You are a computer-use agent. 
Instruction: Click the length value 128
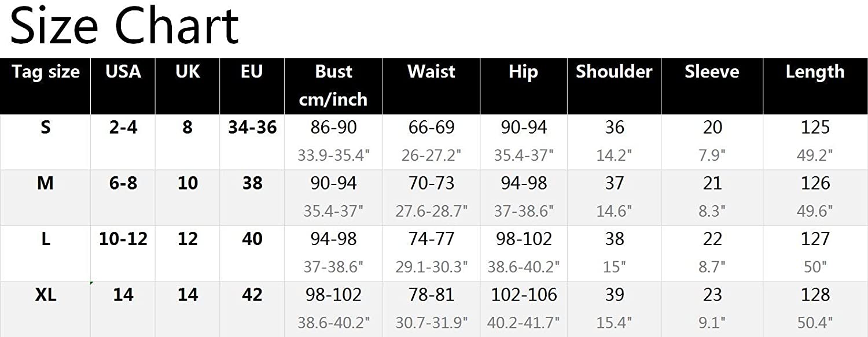point(815,295)
